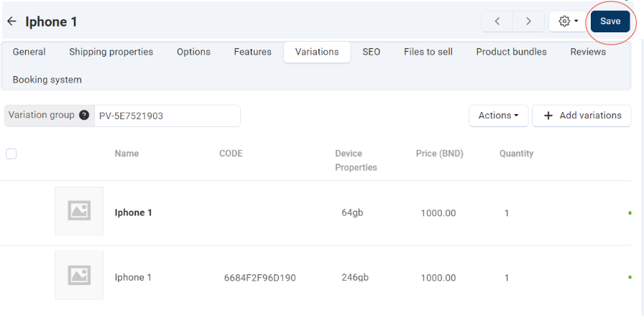The height and width of the screenshot is (316, 644).
Task: Click the Variation group code input field
Action: (167, 116)
